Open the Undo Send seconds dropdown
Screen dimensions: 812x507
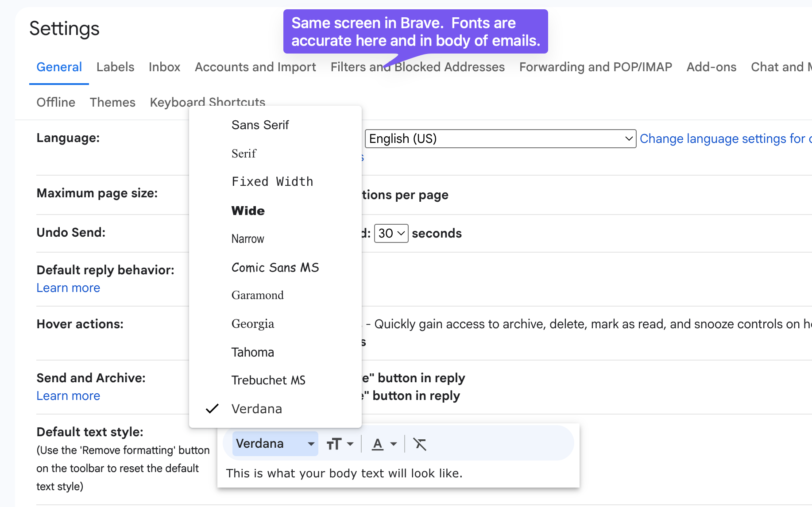391,234
